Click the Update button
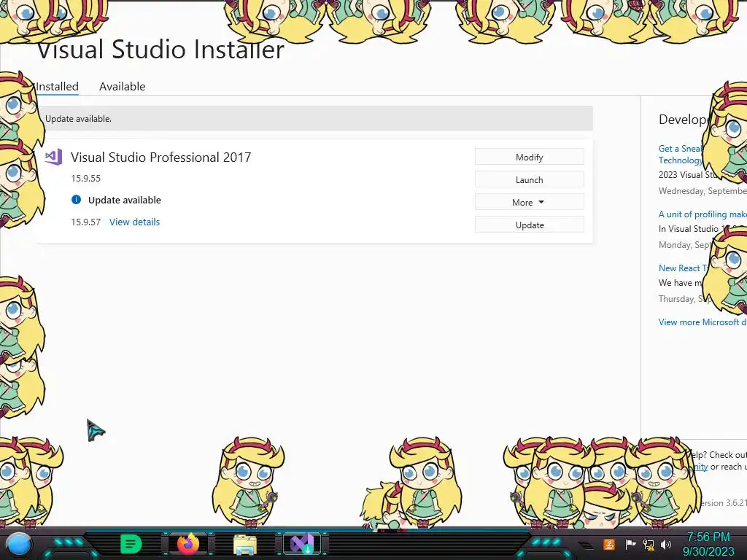 [x=530, y=225]
